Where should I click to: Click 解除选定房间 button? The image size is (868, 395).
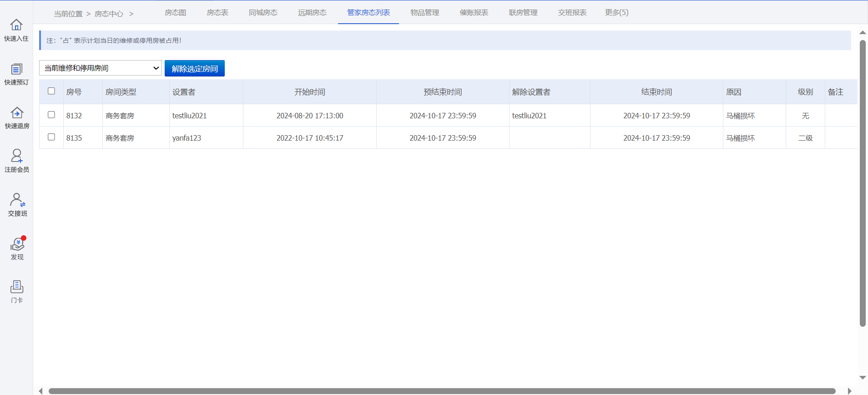coord(195,68)
